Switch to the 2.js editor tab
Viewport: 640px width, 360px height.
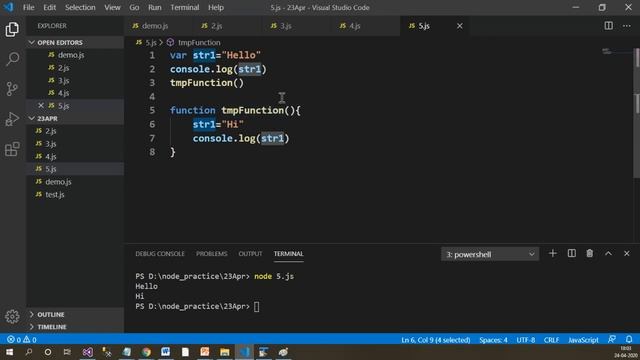227,26
